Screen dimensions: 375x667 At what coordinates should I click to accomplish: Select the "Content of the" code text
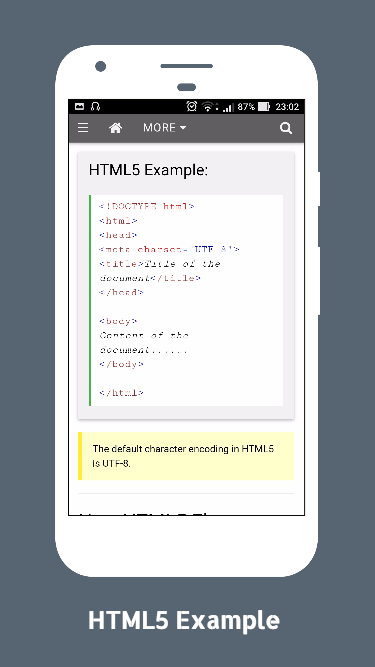[x=144, y=336]
